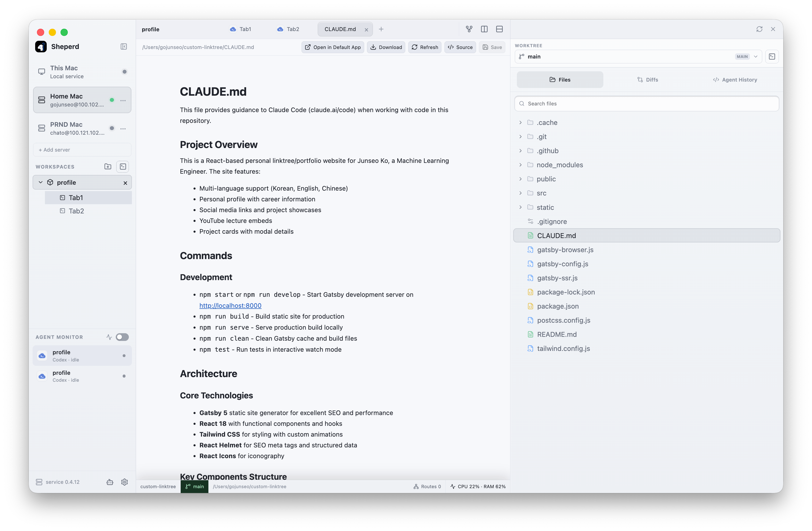Image resolution: width=812 pixels, height=531 pixels.
Task: Open tailwind.config.js file
Action: 646,349
